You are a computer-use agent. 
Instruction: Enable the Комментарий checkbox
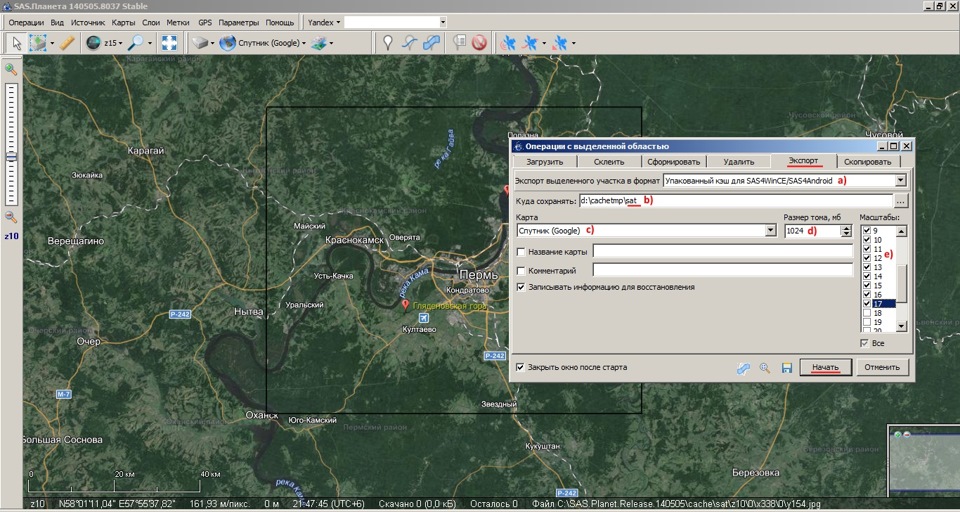pos(521,271)
